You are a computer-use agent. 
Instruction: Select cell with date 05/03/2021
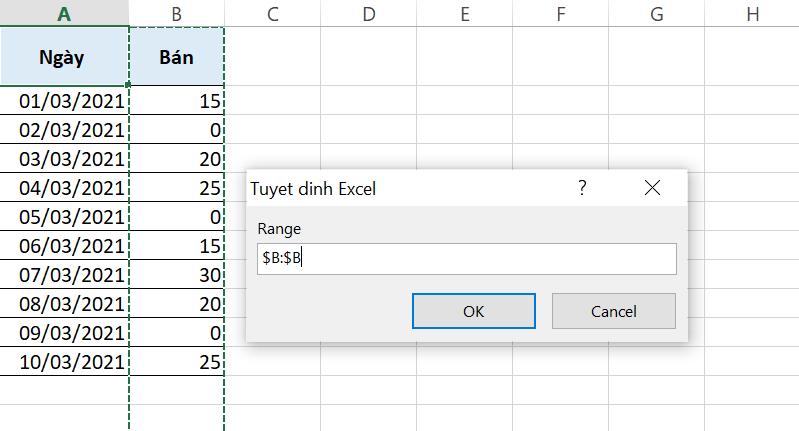pos(64,217)
